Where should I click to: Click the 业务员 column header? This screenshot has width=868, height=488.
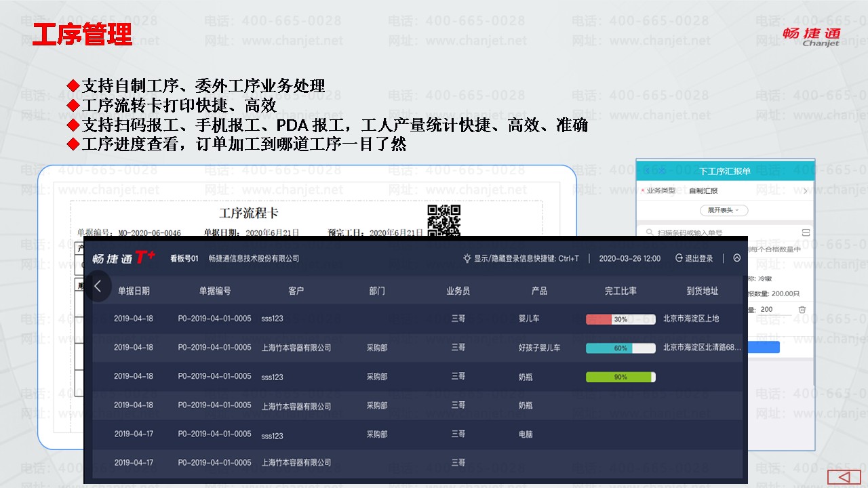click(458, 291)
